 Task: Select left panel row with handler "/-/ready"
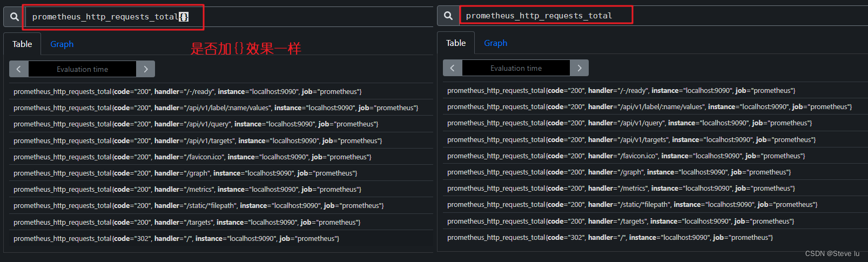point(221,91)
